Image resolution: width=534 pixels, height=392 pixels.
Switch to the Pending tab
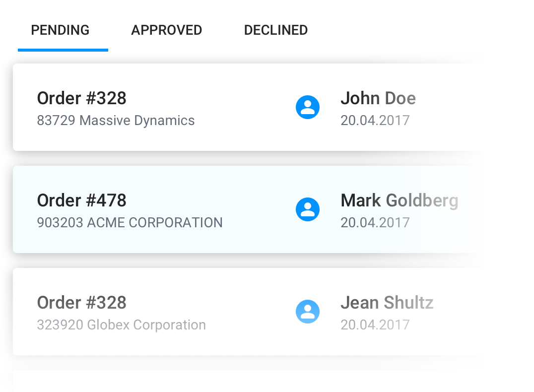60,30
